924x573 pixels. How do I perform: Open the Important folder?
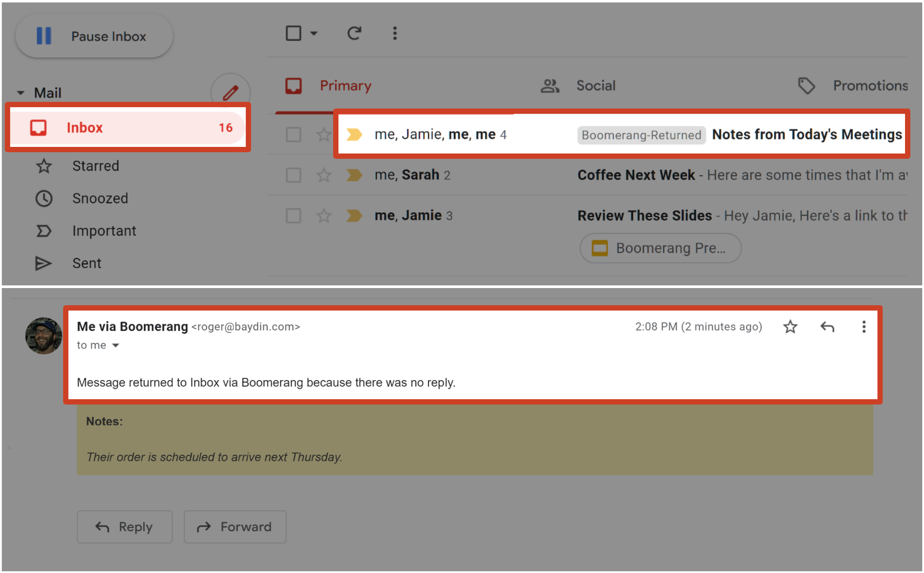(104, 231)
